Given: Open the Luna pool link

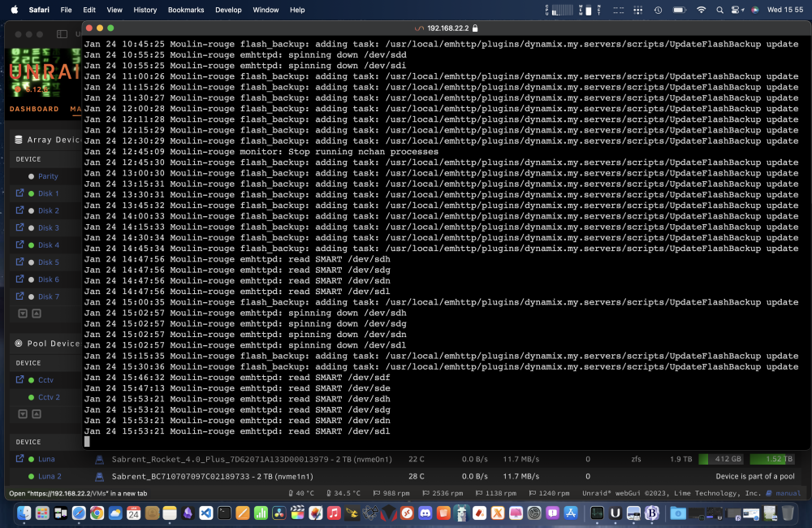Looking at the screenshot, I should pos(46,459).
